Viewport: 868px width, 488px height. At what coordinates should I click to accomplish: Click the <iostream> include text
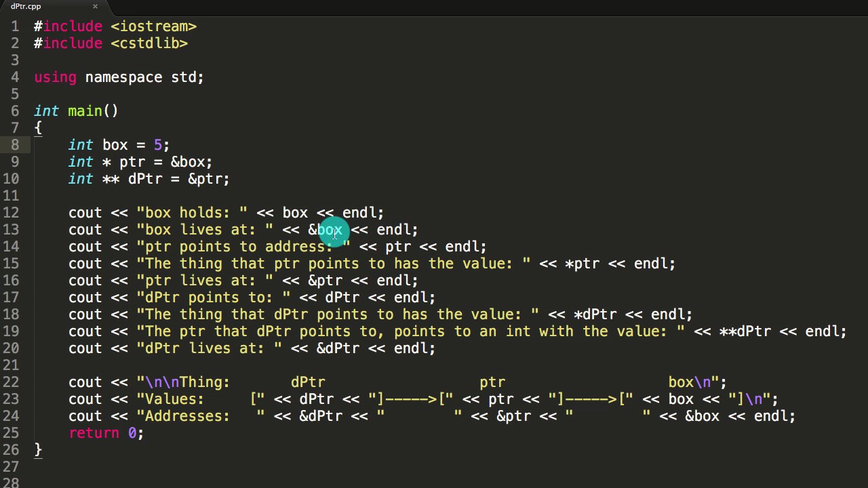coord(154,26)
